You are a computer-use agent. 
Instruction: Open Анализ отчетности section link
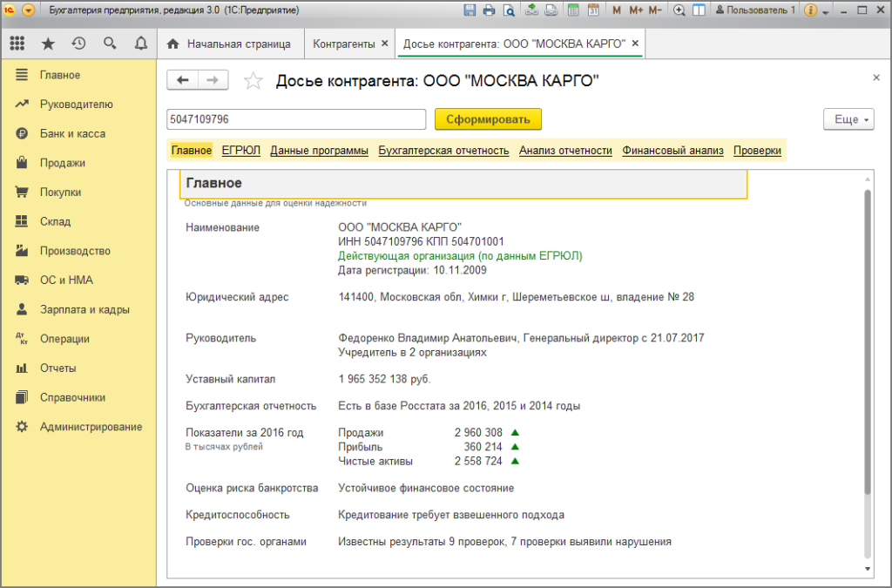click(565, 150)
